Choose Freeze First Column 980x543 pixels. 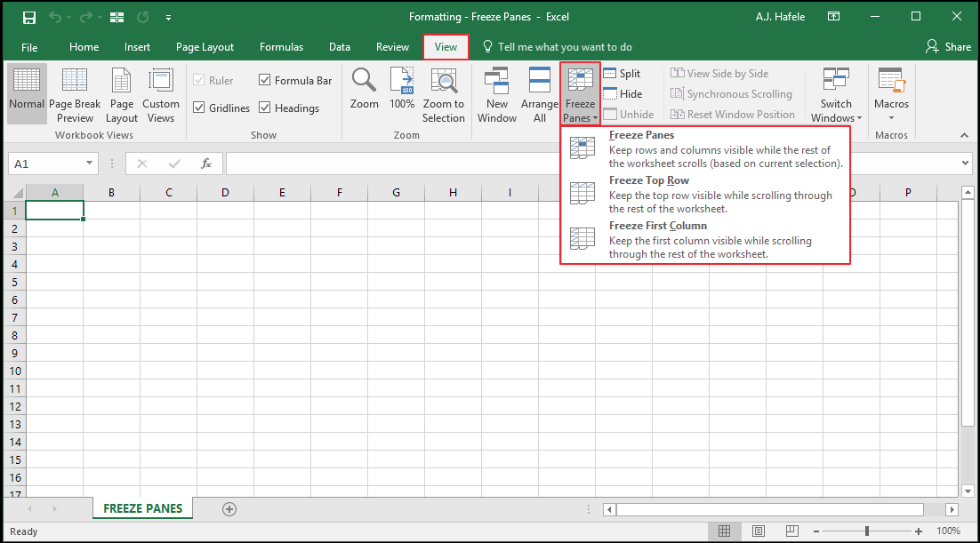pos(705,240)
